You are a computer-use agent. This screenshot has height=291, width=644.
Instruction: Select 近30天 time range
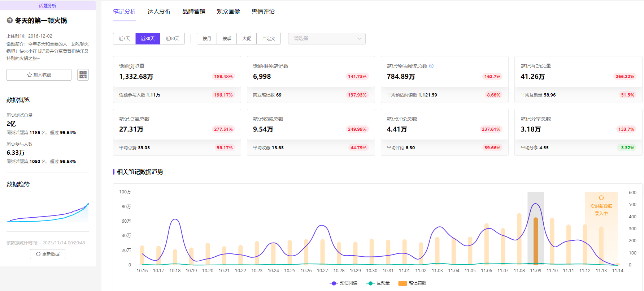point(148,39)
